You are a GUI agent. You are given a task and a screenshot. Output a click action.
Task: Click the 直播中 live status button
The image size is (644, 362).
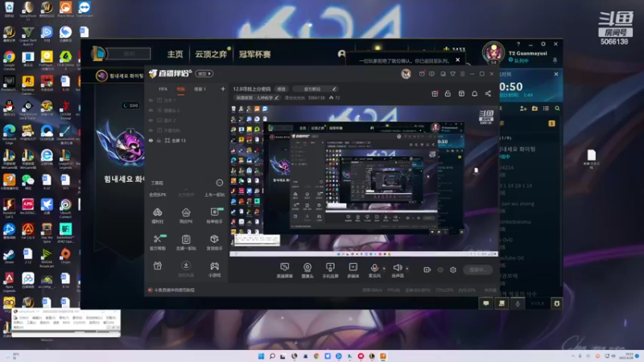pyautogui.click(x=477, y=269)
